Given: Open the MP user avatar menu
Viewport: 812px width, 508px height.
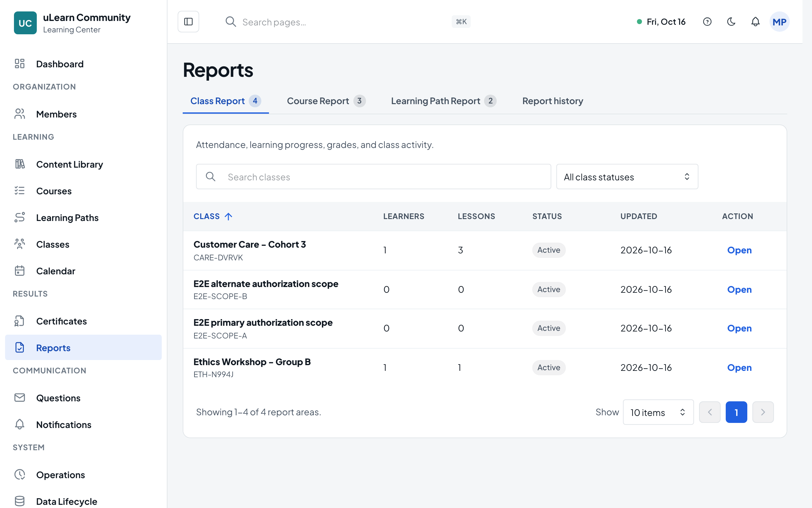Looking at the screenshot, I should coord(779,22).
